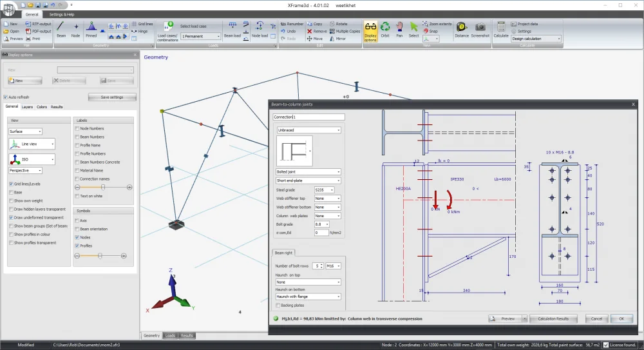Open the Surface view dropdown
644x350 pixels.
(26, 131)
